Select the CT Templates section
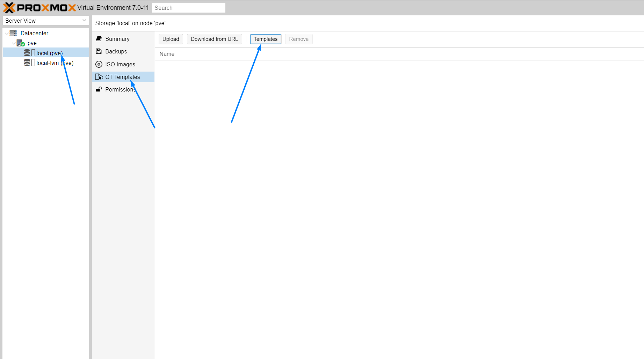The width and height of the screenshot is (644, 359). [x=123, y=77]
